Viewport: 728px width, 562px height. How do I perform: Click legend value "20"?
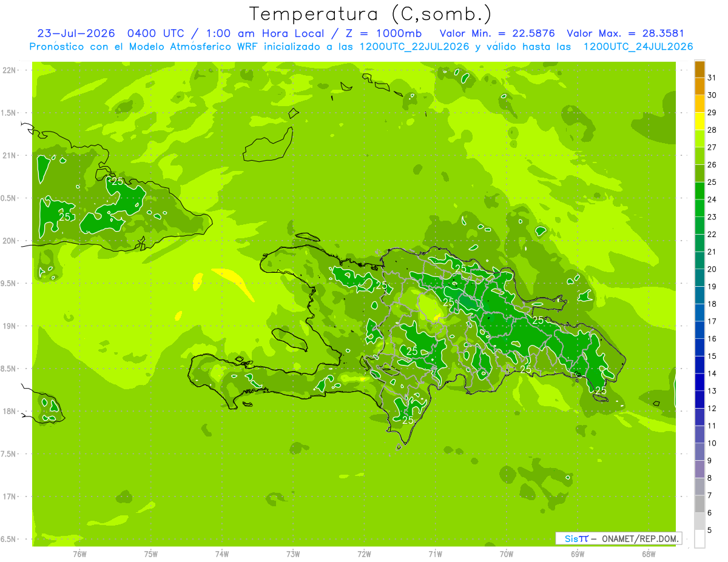click(712, 269)
